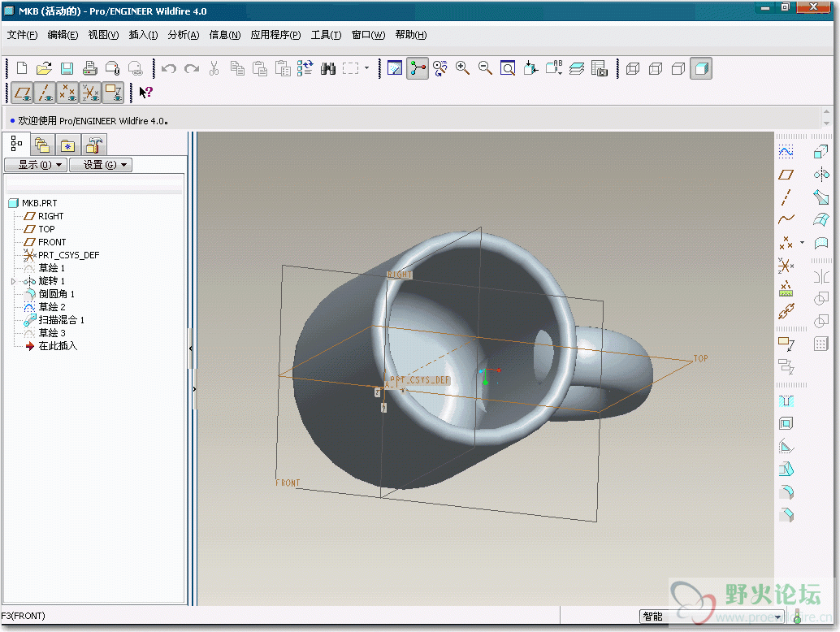Open the Connections navigator tab
The width and height of the screenshot is (840, 632).
(93, 145)
